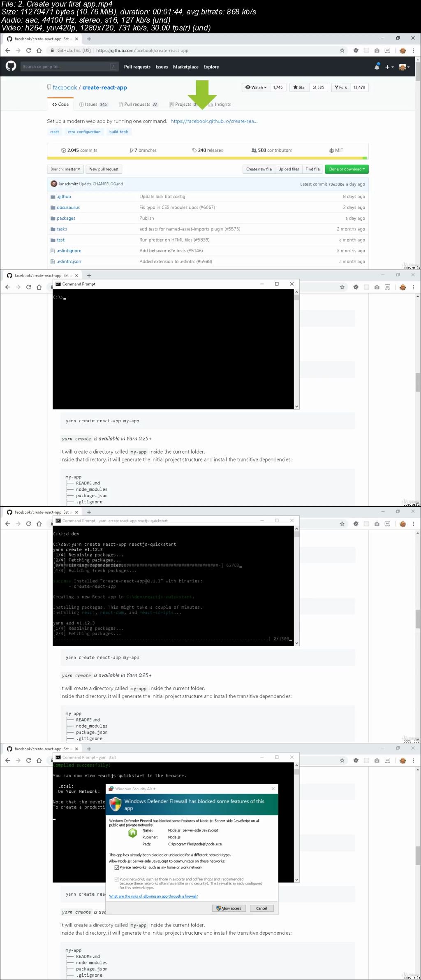Viewport: 421px width, 980px height.
Task: Click the 61,525 stargazers count
Action: [x=318, y=87]
